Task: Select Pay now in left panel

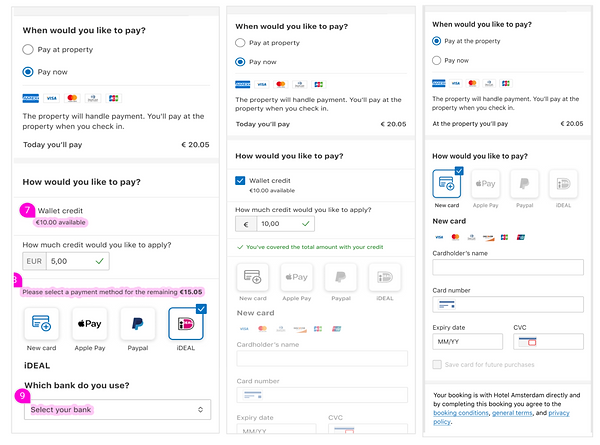Action: pyautogui.click(x=28, y=72)
